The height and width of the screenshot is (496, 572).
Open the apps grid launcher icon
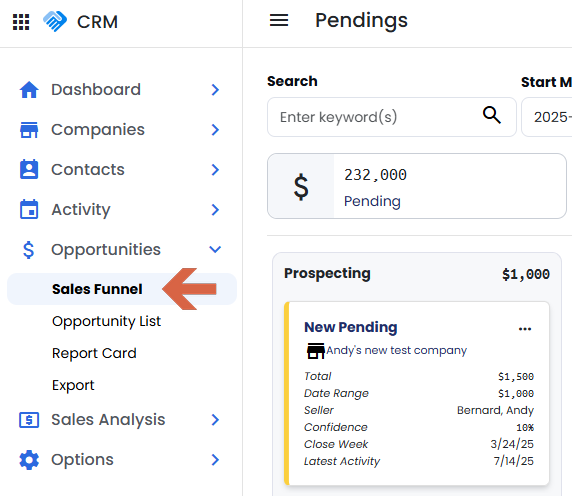pyautogui.click(x=21, y=22)
